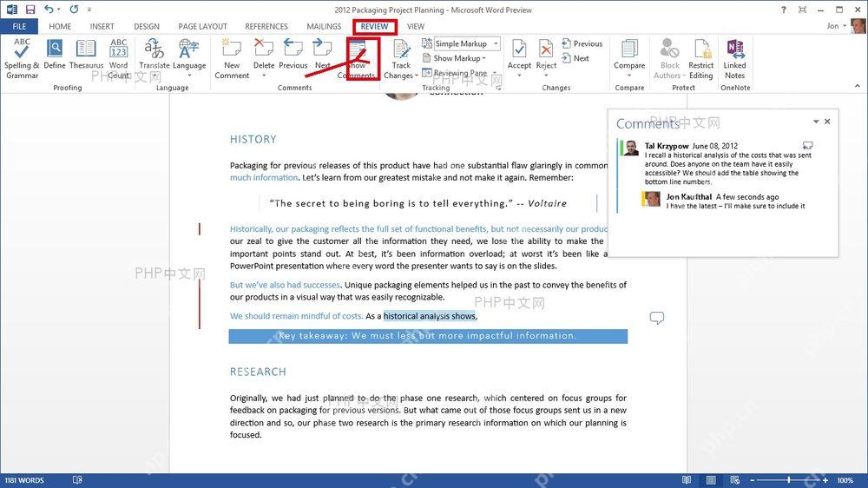Redo the last action
The width and height of the screenshot is (868, 488).
pyautogui.click(x=74, y=10)
